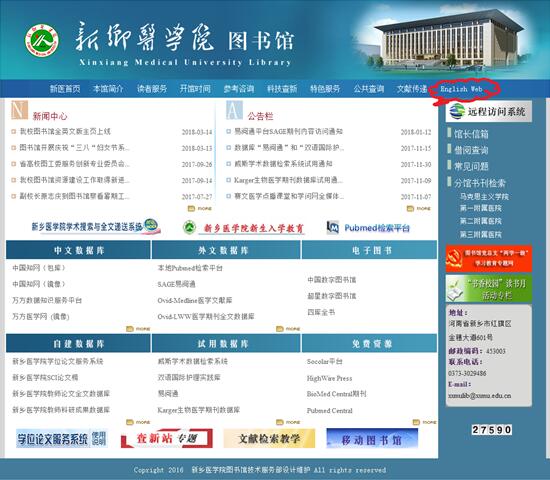Open the HighWire Press link
This screenshot has height=480, width=550.
[329, 378]
